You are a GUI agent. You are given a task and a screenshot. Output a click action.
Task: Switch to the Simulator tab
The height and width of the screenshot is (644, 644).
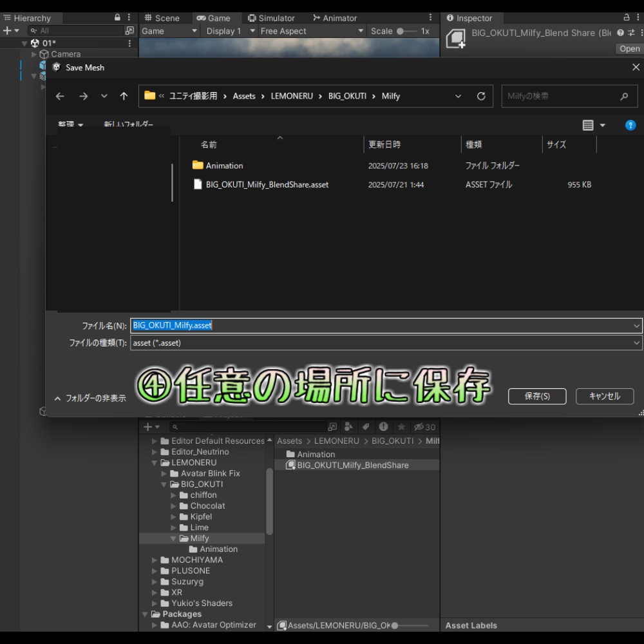271,18
